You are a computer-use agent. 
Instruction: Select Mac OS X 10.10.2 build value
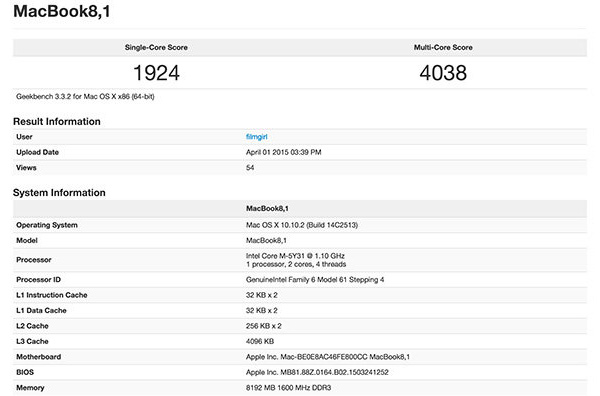(x=302, y=225)
